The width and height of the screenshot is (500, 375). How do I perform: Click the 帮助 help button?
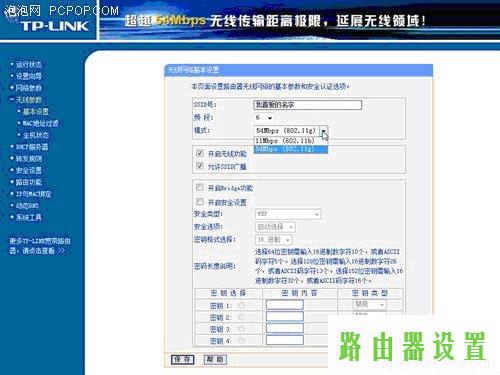click(x=215, y=359)
